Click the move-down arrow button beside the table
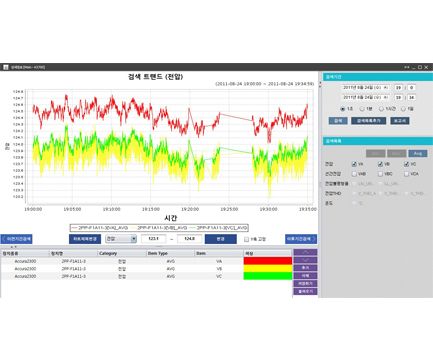The image size is (433, 361). (305, 260)
